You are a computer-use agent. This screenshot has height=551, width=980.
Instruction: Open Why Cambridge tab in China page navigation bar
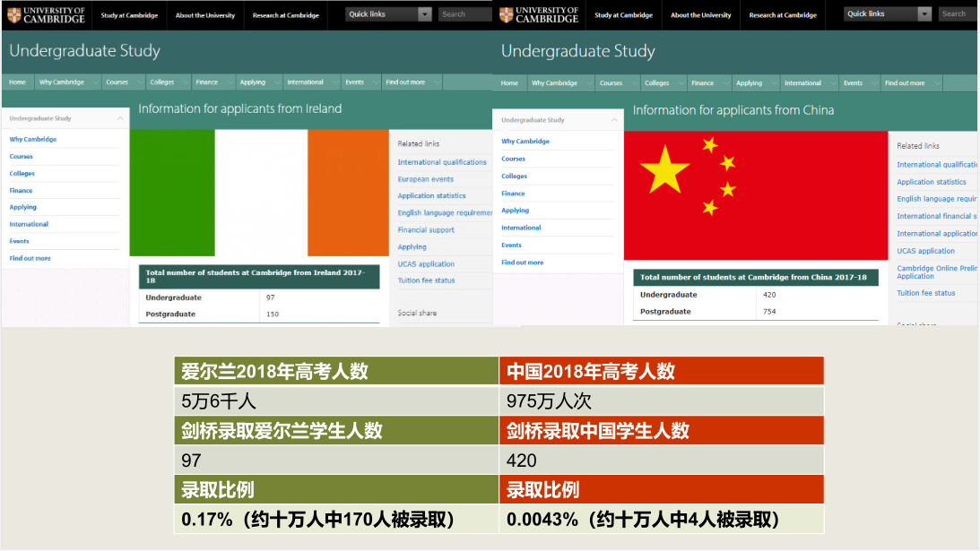click(x=554, y=82)
